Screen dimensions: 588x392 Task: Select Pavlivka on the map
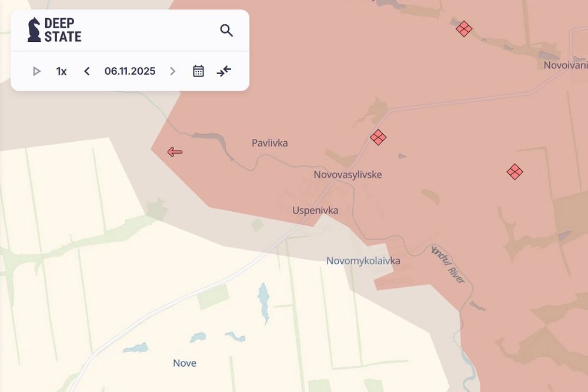click(269, 142)
